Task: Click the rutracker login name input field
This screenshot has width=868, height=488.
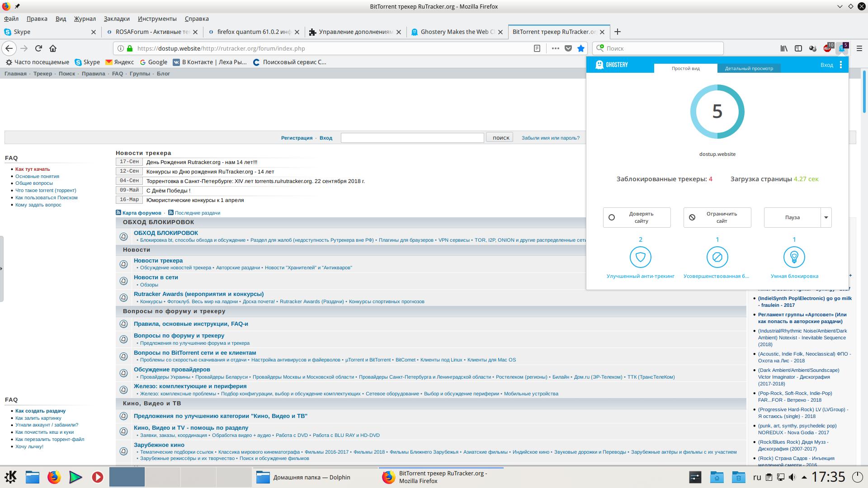Action: click(412, 138)
